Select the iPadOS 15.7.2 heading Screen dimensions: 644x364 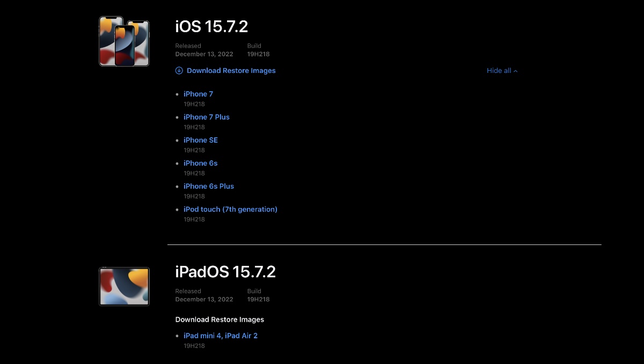click(225, 272)
